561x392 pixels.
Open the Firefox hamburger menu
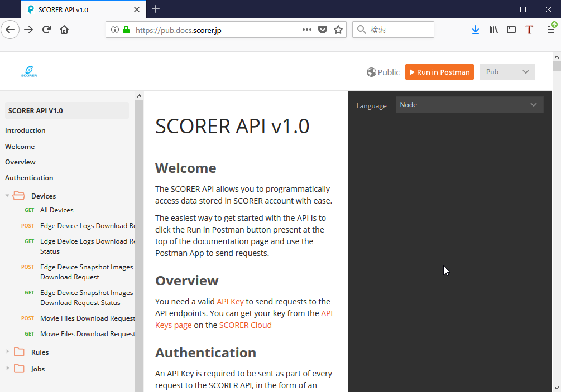click(551, 30)
